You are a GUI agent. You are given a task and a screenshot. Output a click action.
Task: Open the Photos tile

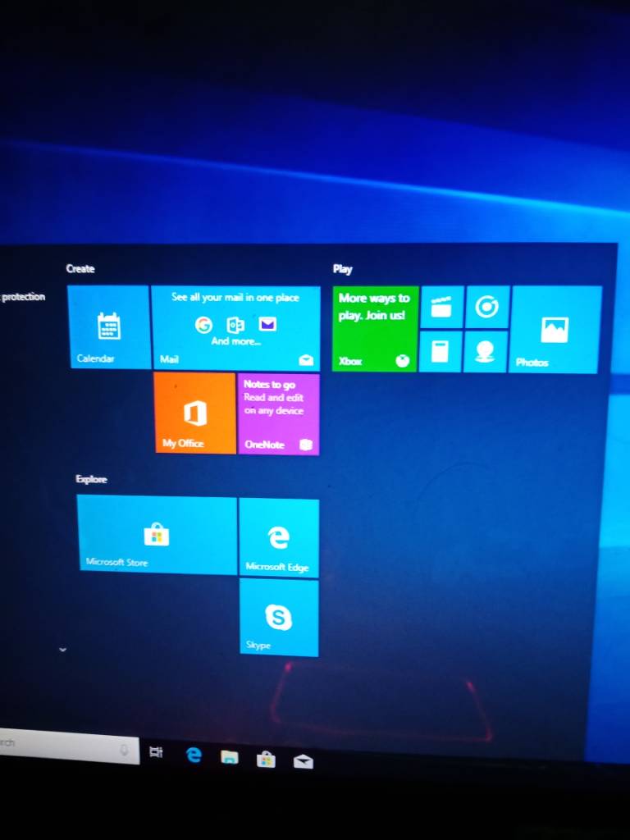click(555, 330)
